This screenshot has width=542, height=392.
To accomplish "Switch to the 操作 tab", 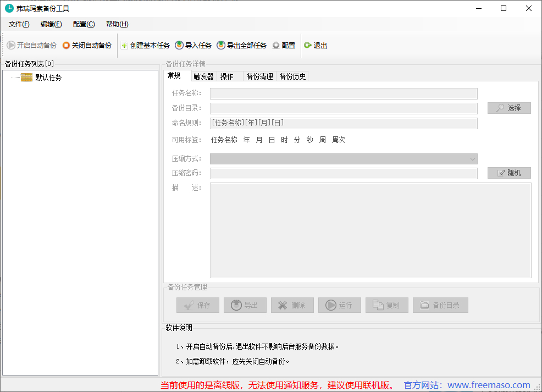I will click(x=230, y=76).
